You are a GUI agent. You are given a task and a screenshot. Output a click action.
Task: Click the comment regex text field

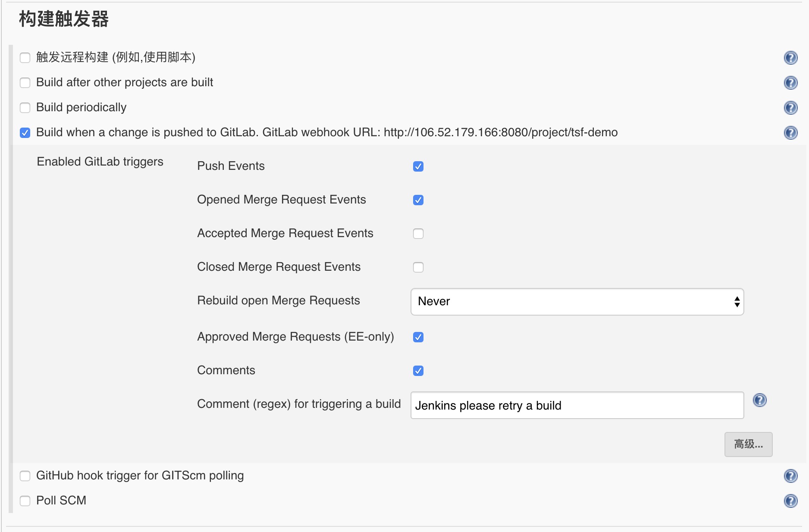(x=577, y=405)
